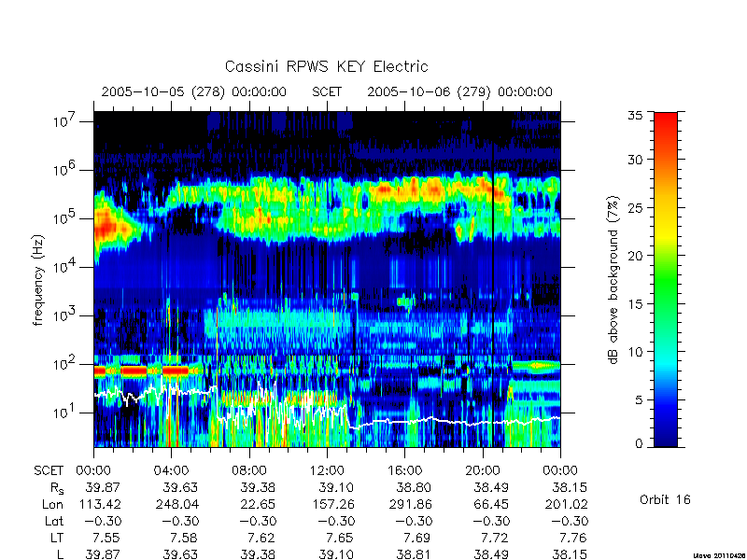Click the green middle of the color bar
This screenshot has width=747, height=560.
(666, 280)
